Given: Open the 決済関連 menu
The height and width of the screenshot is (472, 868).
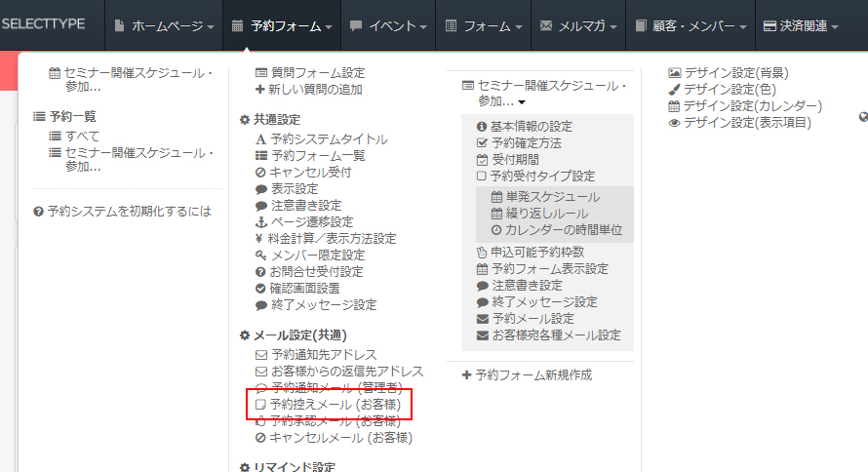Looking at the screenshot, I should point(800,26).
